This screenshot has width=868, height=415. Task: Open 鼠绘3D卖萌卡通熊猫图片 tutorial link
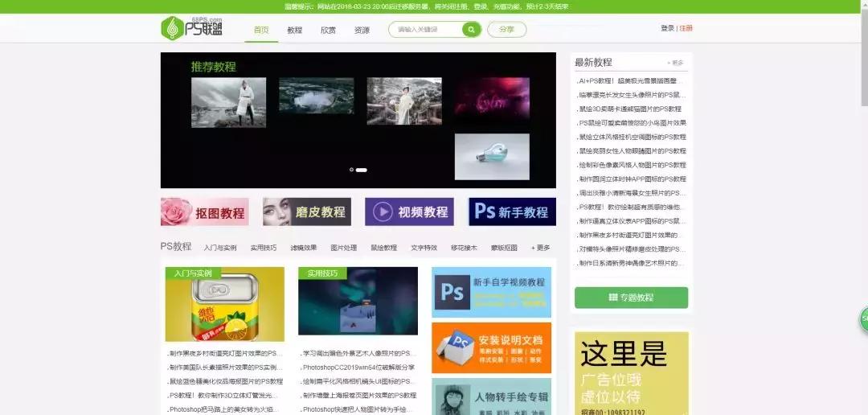pos(628,109)
